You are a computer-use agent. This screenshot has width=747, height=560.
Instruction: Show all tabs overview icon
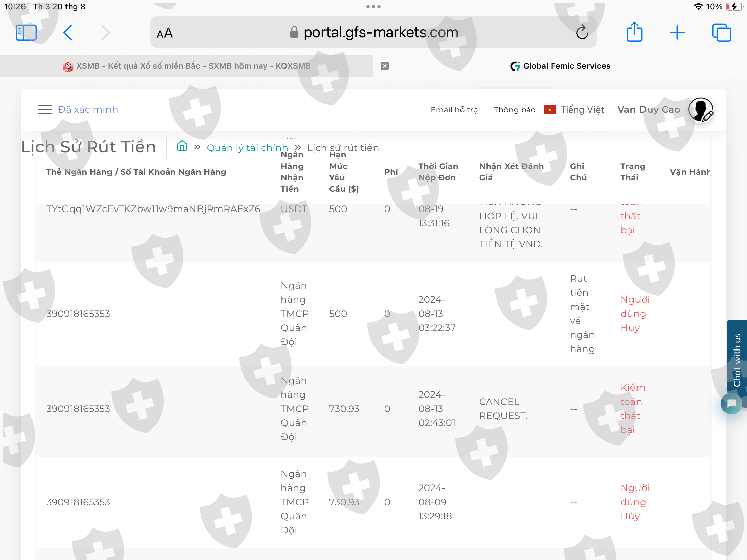pos(721,33)
